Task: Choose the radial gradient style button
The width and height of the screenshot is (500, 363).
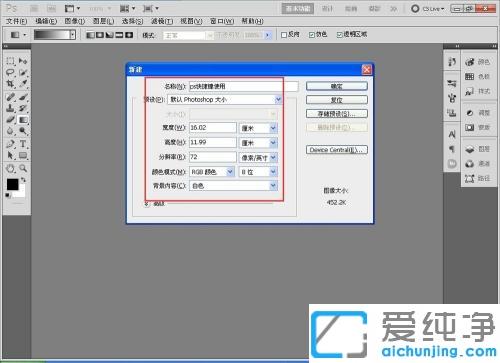Action: click(100, 35)
